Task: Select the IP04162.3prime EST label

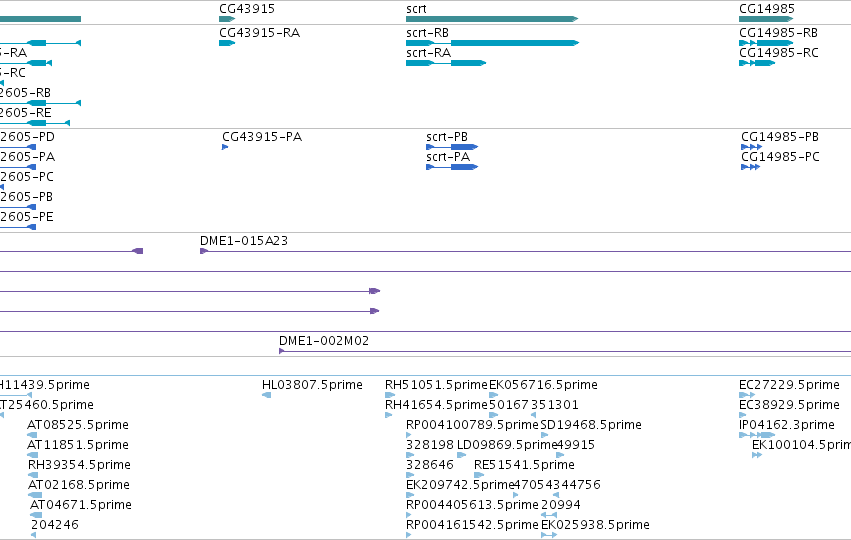Action: pos(787,425)
